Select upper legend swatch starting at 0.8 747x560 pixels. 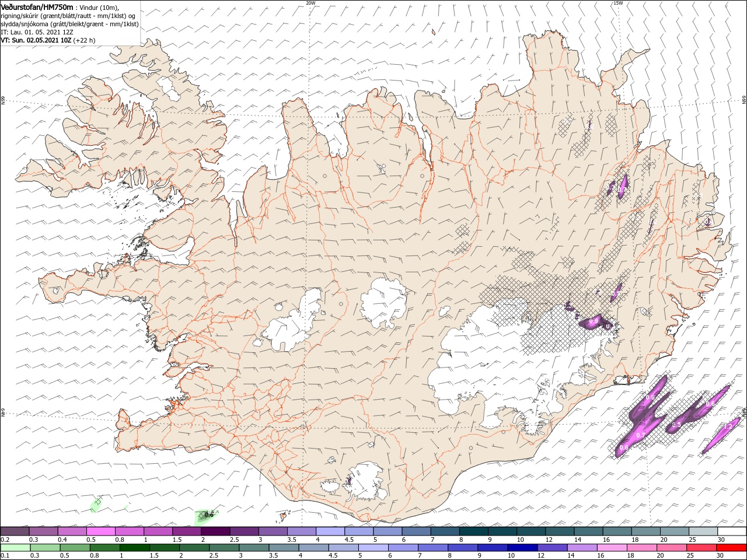coord(129,531)
